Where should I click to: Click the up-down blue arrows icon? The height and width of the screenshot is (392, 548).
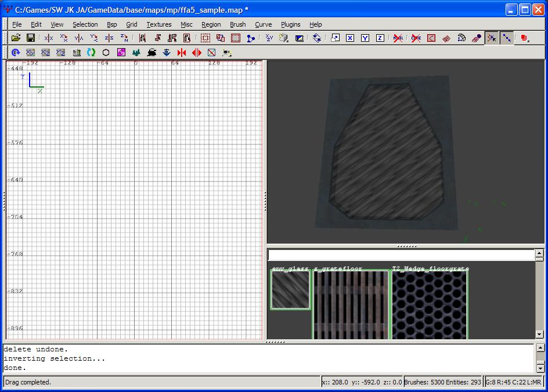(317, 38)
